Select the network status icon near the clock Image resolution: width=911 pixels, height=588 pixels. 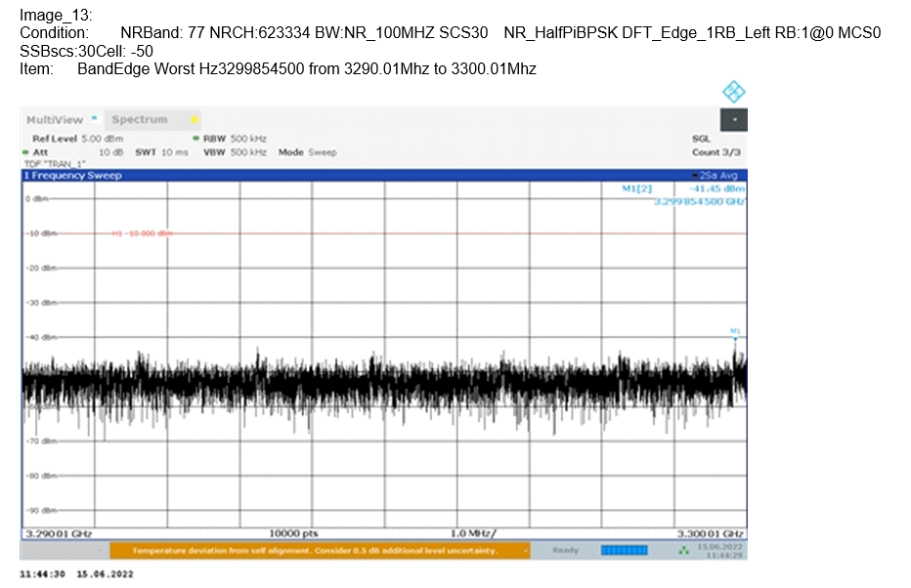pyautogui.click(x=682, y=551)
